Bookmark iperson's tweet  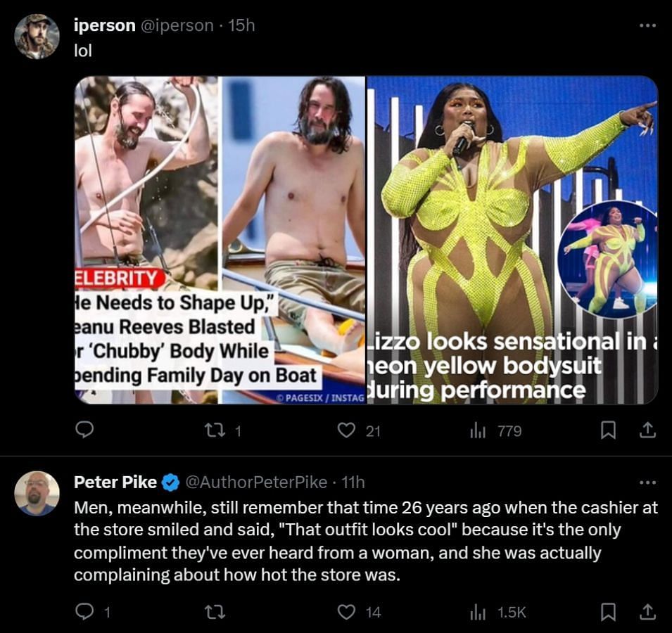[608, 430]
